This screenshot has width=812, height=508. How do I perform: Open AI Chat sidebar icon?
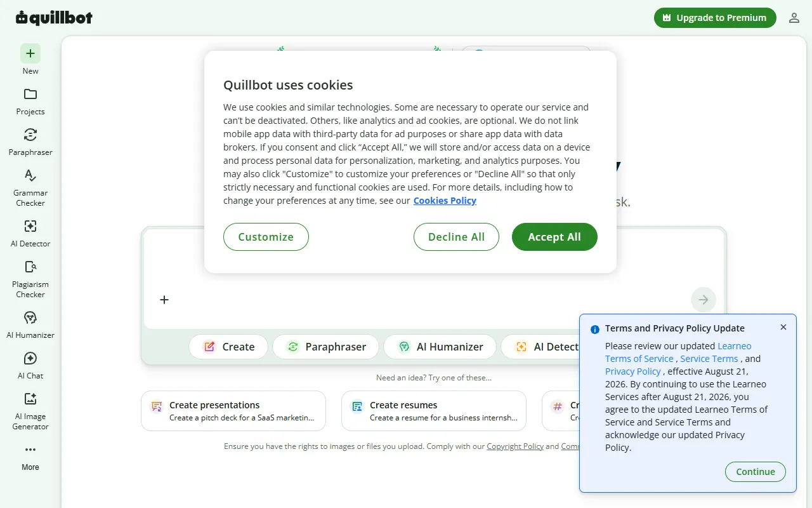(x=30, y=358)
